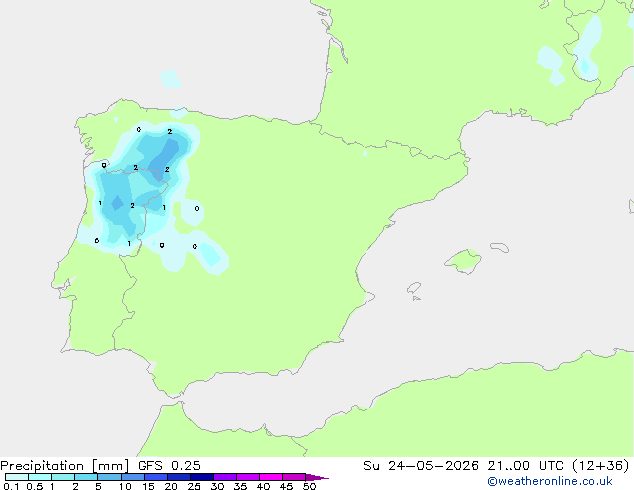Choose the 25–30 mm navy legend swatch
634x490 pixels.
point(202,477)
